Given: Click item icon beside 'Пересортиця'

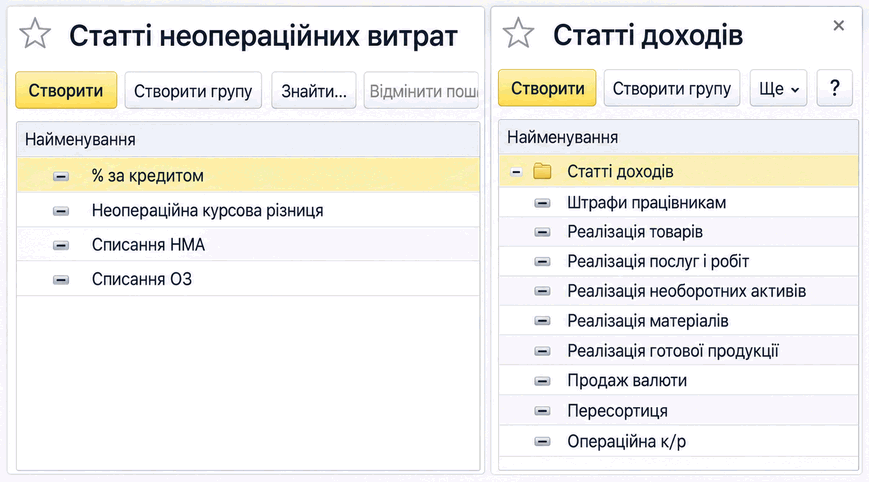Looking at the screenshot, I should (542, 411).
